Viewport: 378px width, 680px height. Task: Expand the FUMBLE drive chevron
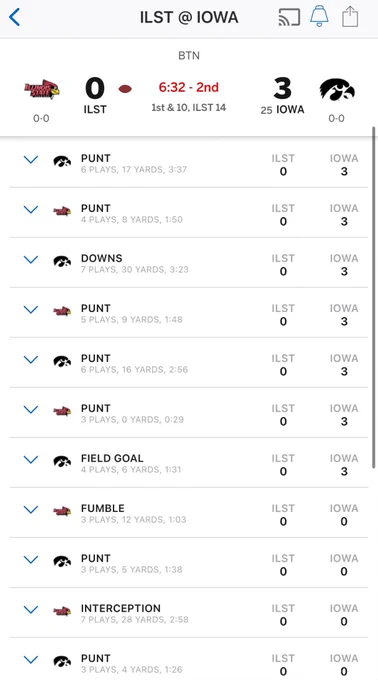[x=31, y=510]
